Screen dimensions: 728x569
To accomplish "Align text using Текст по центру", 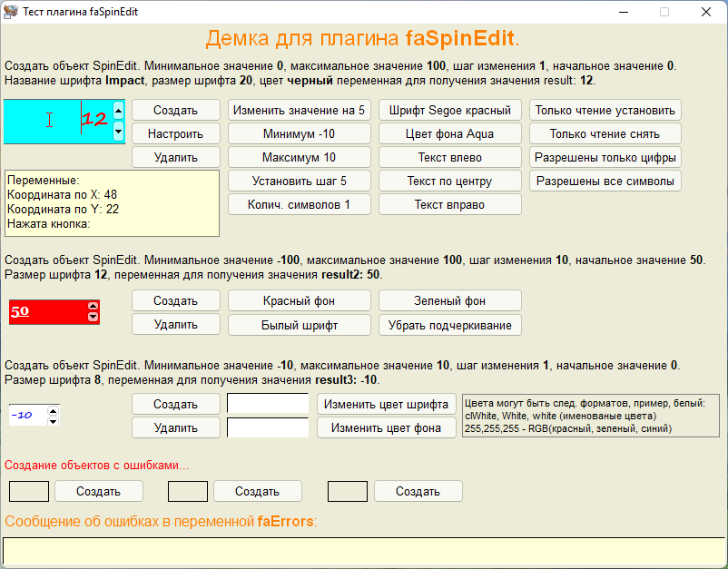I will (449, 181).
